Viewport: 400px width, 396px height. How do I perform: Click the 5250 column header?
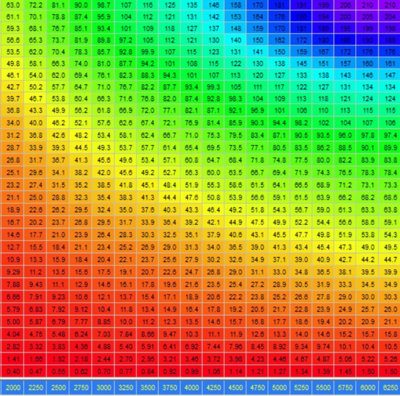[302, 387]
